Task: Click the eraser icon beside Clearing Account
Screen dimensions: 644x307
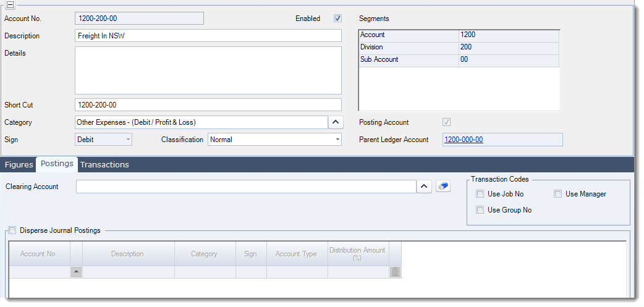Action: click(443, 187)
